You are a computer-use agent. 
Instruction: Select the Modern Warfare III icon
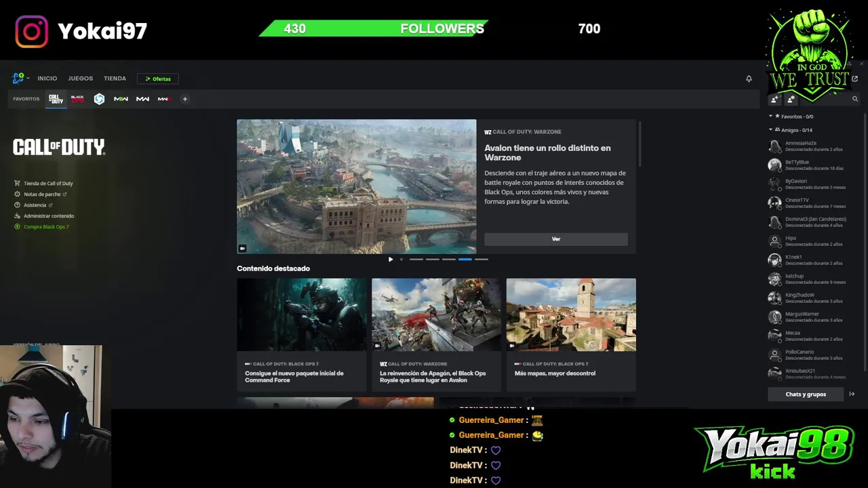[163, 99]
